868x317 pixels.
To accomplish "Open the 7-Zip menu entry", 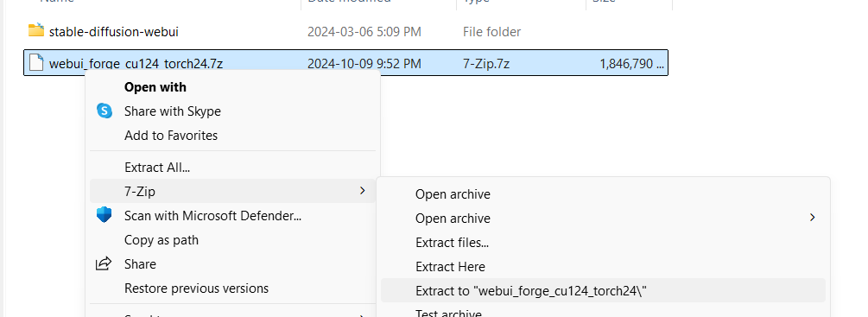I will pos(232,191).
